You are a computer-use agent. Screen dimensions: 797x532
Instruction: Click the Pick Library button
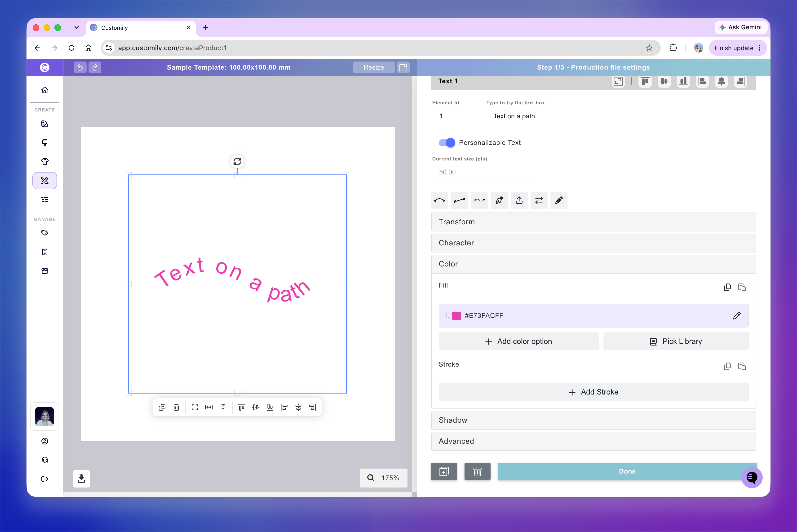(676, 341)
